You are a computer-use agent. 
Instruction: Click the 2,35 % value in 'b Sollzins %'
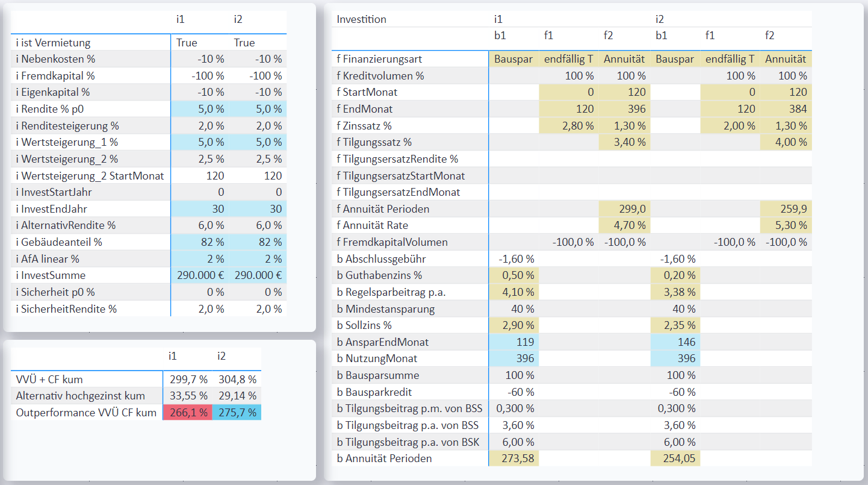point(675,325)
